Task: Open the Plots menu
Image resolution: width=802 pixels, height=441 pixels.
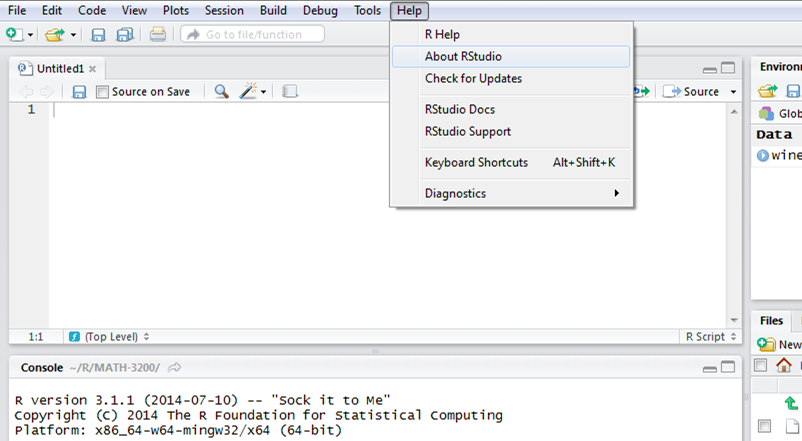Action: click(176, 10)
